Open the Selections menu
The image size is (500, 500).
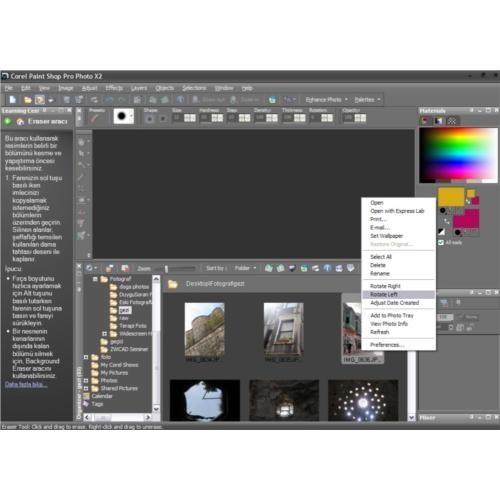[194, 88]
